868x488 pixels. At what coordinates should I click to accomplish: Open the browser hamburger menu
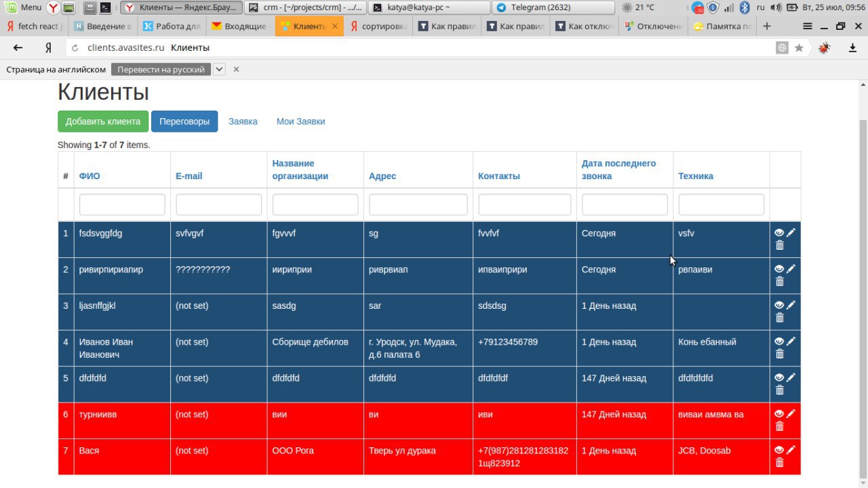807,26
